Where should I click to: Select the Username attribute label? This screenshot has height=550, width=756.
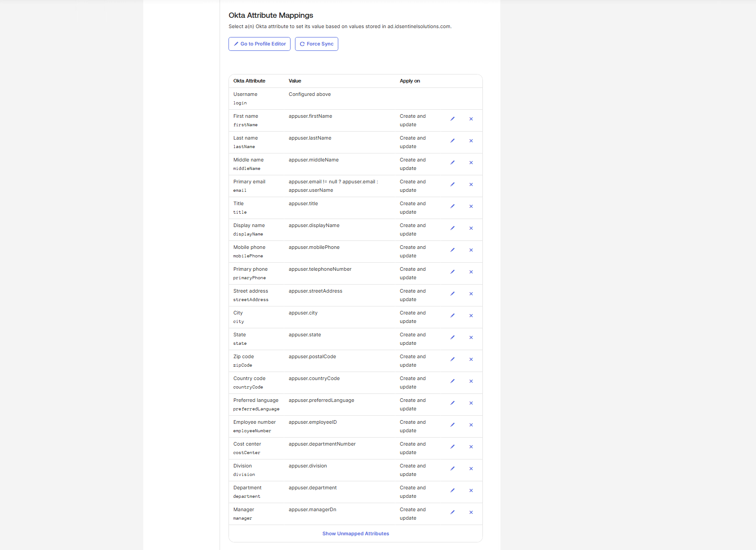click(x=245, y=94)
